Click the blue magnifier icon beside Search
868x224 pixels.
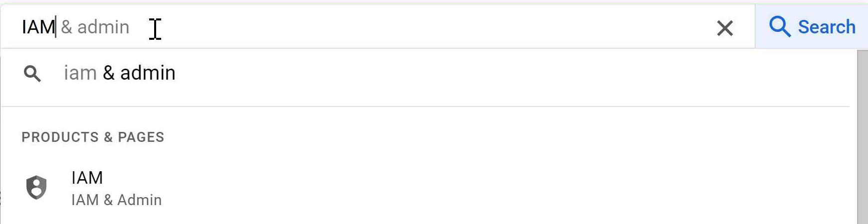779,27
